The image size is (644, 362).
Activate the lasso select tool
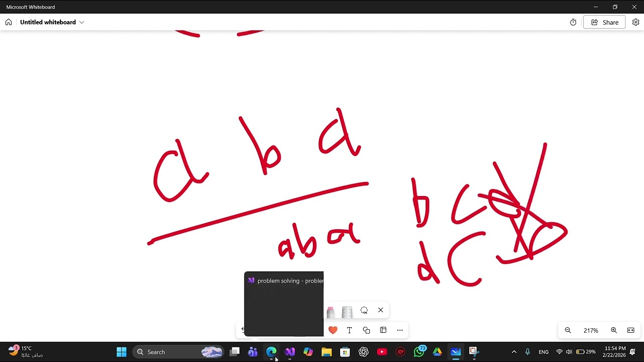(x=364, y=310)
